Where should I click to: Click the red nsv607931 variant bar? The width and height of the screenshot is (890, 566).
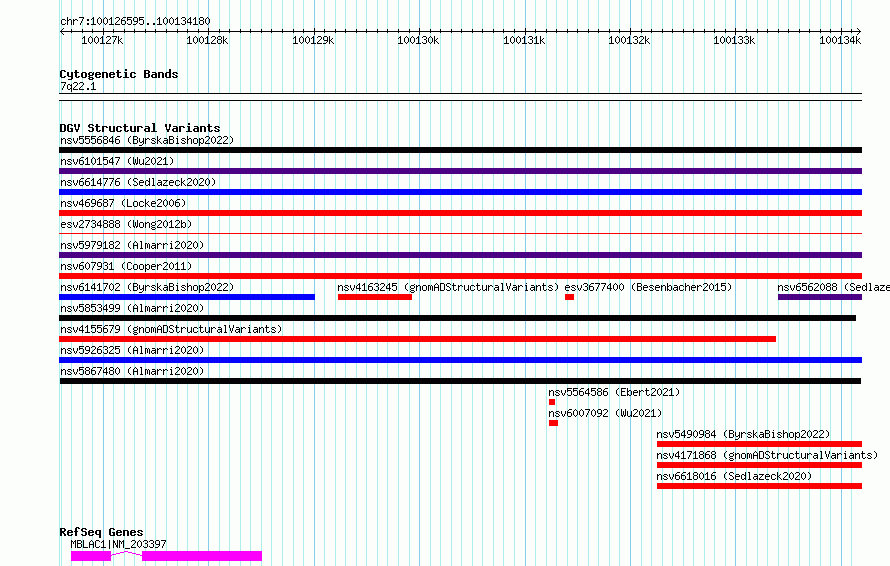point(460,276)
